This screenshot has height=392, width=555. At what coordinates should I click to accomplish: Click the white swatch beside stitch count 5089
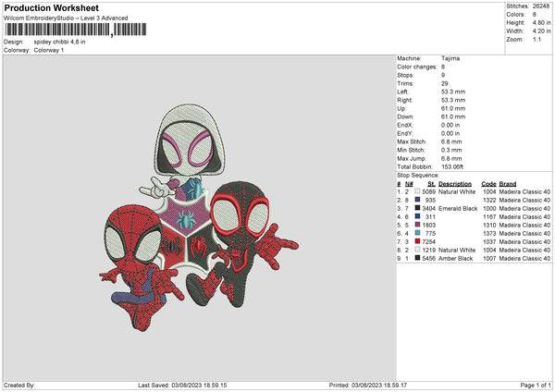click(x=418, y=191)
